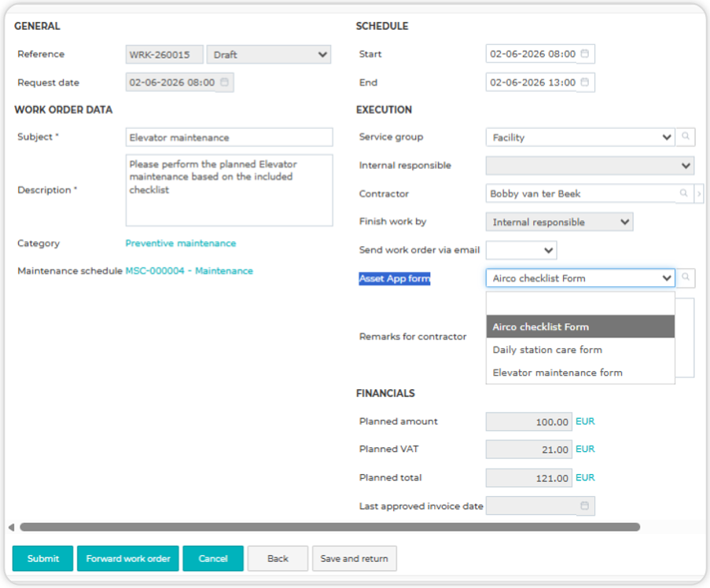Select Airco checklist Form option

coord(580,326)
